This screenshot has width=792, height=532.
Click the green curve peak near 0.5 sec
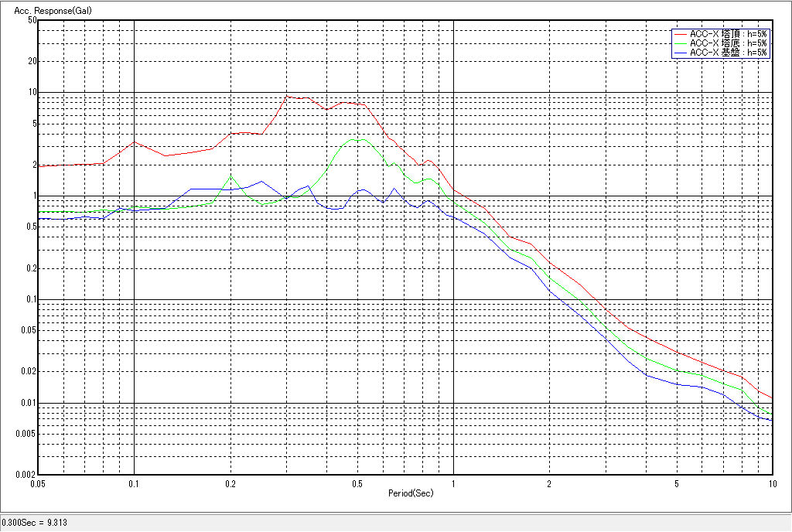[356, 139]
